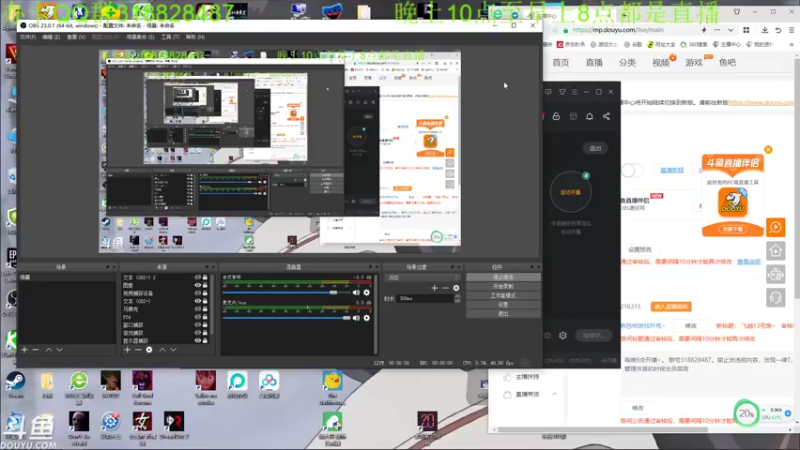
Task: Click 退出 button in companion app
Action: pyautogui.click(x=595, y=148)
